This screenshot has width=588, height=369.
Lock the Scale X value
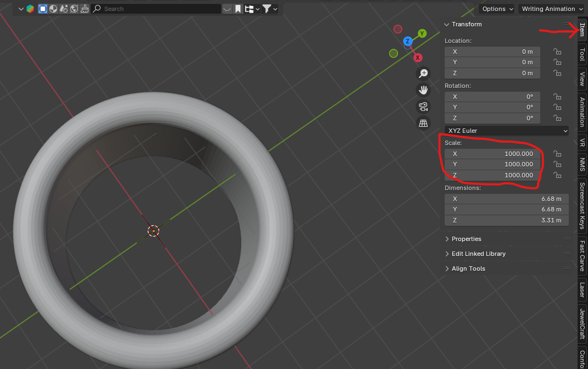pos(557,154)
